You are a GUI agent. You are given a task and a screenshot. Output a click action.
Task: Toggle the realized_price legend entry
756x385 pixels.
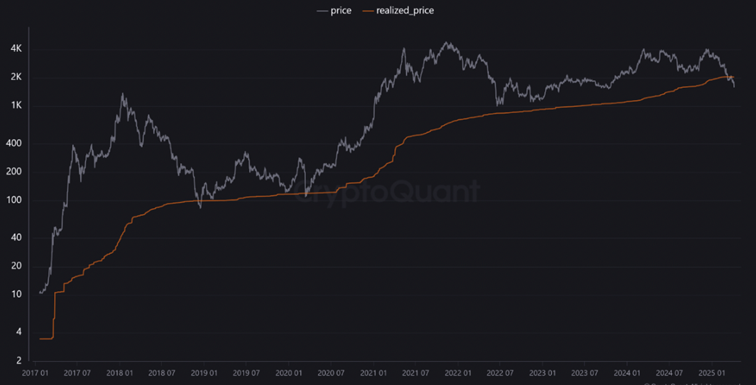[x=397, y=11]
